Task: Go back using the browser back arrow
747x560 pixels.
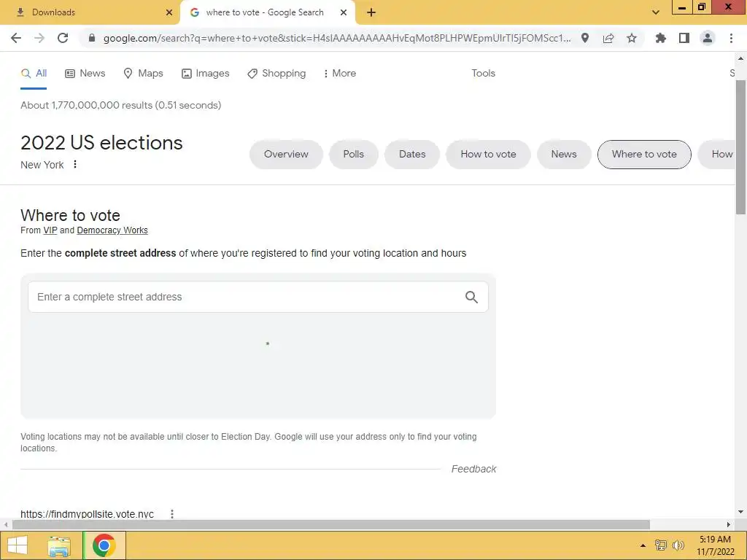Action: coord(16,38)
